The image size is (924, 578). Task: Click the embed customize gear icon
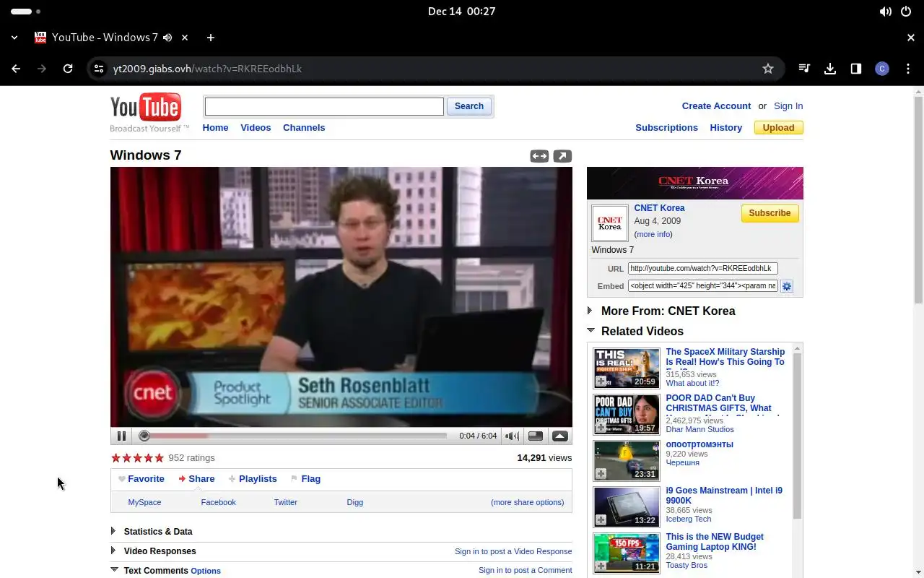pos(787,286)
